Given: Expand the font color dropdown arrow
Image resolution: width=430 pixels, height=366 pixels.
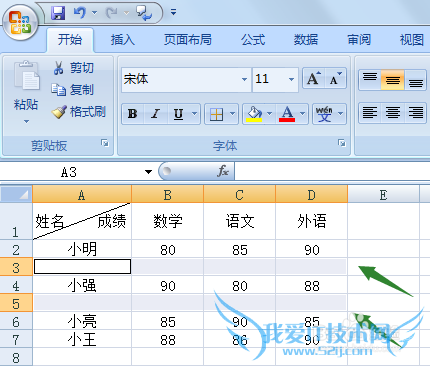Looking at the screenshot, I should point(303,114).
